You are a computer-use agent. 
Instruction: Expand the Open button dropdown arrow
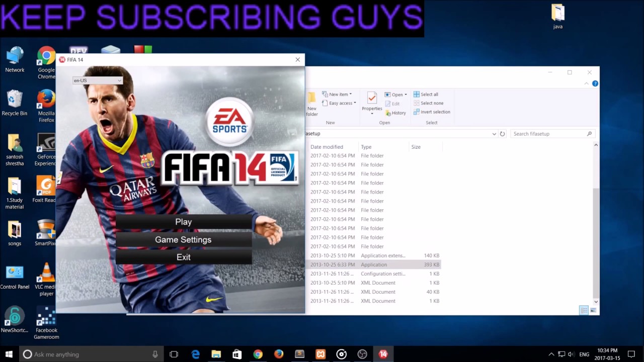(406, 95)
